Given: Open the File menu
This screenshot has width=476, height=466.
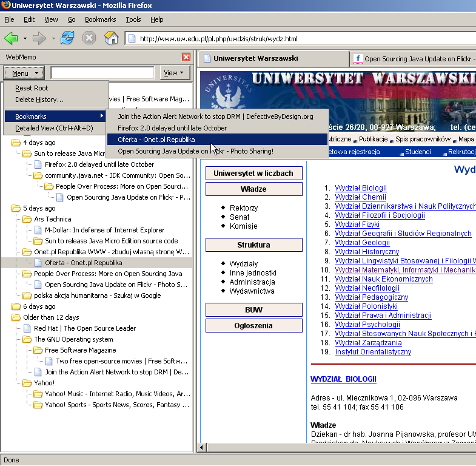Looking at the screenshot, I should (x=9, y=19).
